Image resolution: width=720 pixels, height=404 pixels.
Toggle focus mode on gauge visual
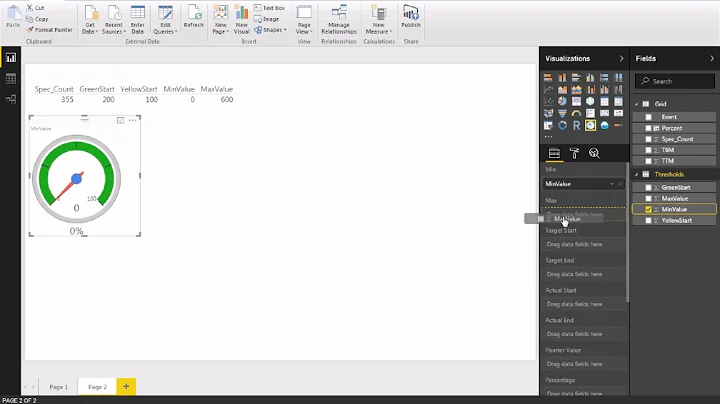click(120, 120)
